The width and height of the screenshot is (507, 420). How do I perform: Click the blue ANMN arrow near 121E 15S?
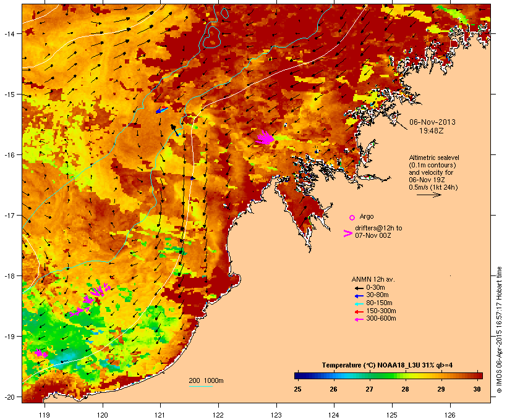161,110
